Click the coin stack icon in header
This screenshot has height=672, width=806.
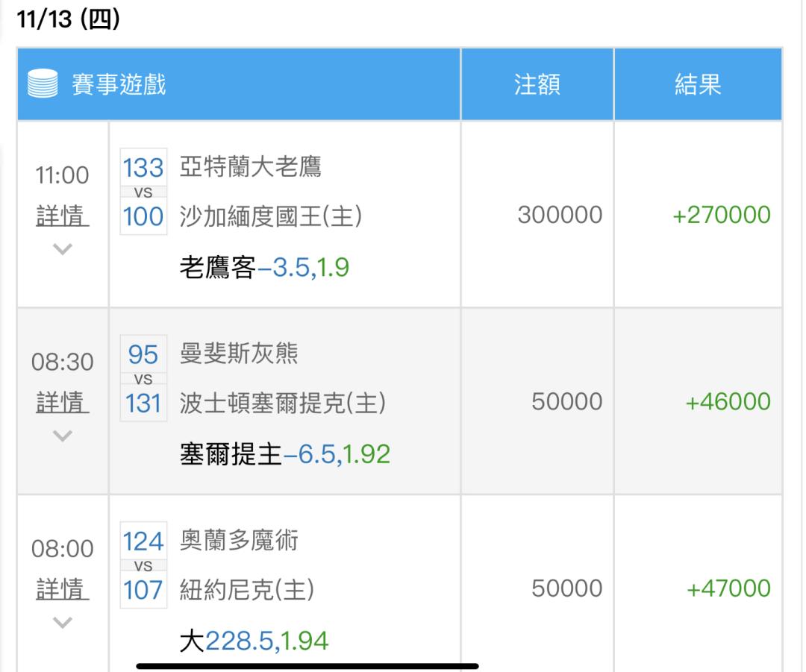(x=43, y=84)
